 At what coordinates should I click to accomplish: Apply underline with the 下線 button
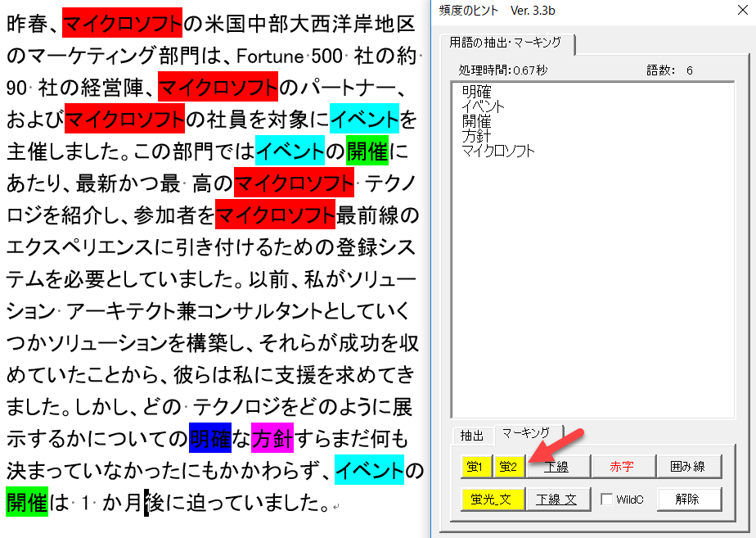pyautogui.click(x=556, y=467)
